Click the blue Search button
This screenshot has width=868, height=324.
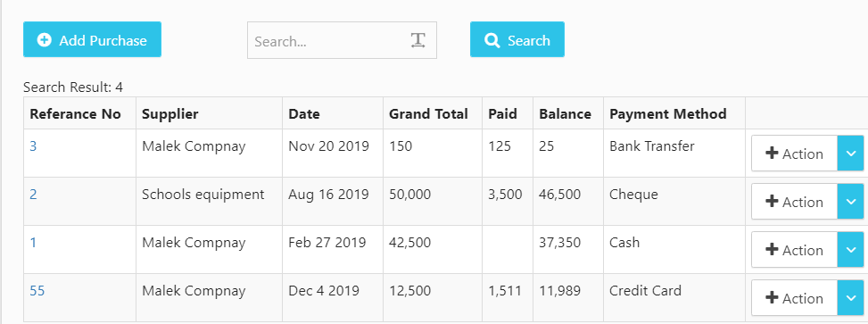point(517,39)
